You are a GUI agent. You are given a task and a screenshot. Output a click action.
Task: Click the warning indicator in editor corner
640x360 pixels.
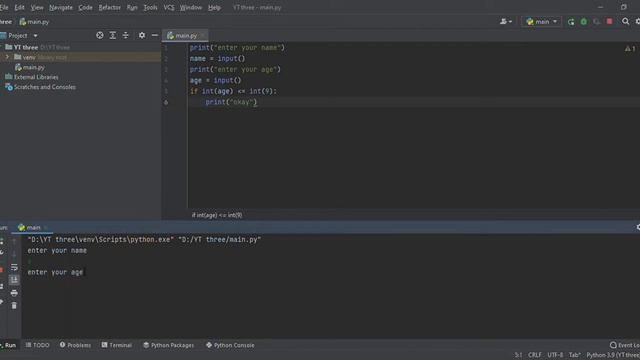tap(630, 49)
